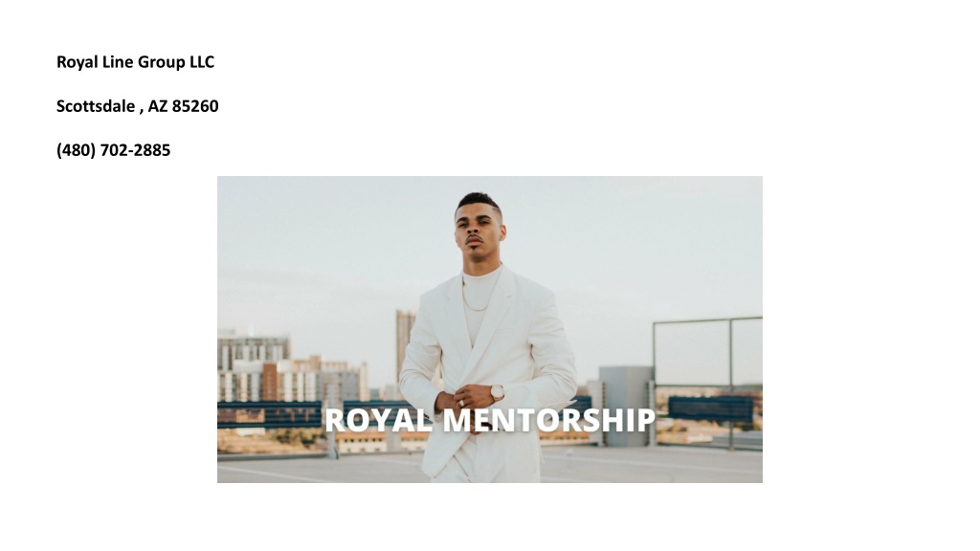Click the word MENTORSHIP in the photo overlay
Screen dimensions: 980x551
(548, 420)
